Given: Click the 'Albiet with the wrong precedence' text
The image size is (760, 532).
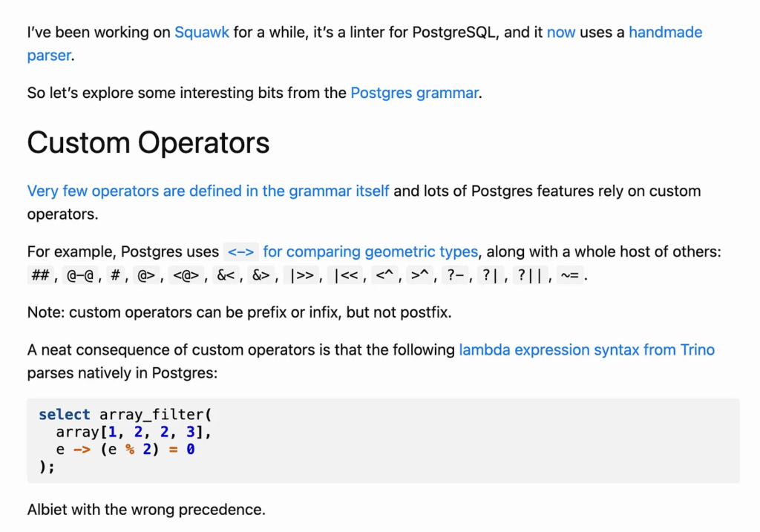Looking at the screenshot, I should point(146,510).
